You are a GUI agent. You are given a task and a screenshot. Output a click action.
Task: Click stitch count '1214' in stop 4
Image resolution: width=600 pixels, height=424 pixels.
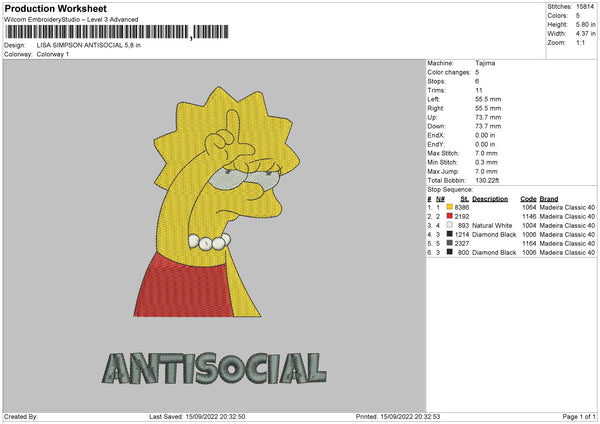click(462, 235)
